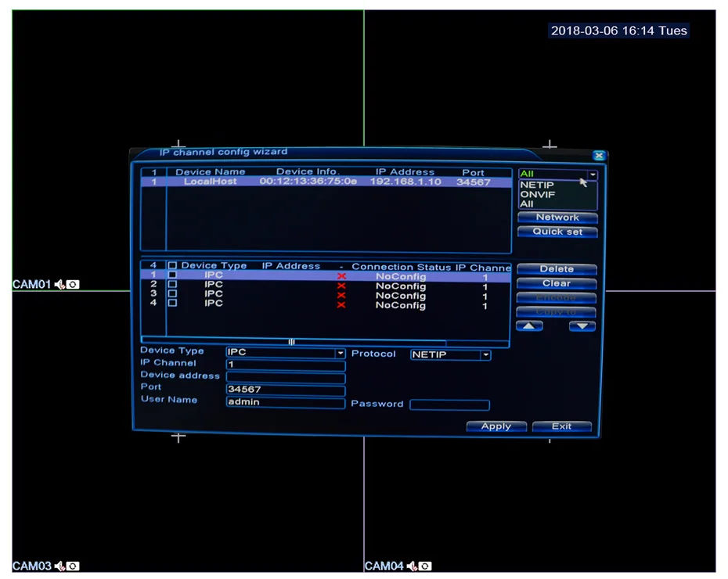Check the box for channel row 1
Screen dimensions: 728x579
[x=172, y=275]
